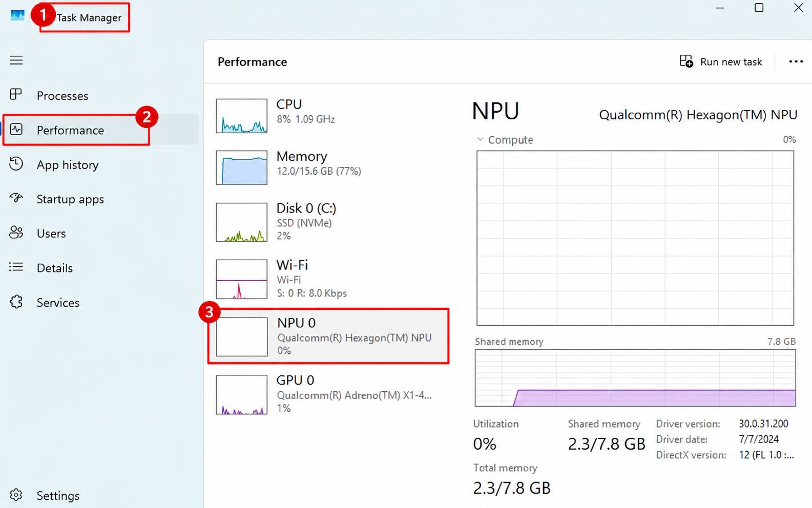Select the Wi-Fi activity graph thumbnail
This screenshot has height=508, width=812.
[242, 279]
